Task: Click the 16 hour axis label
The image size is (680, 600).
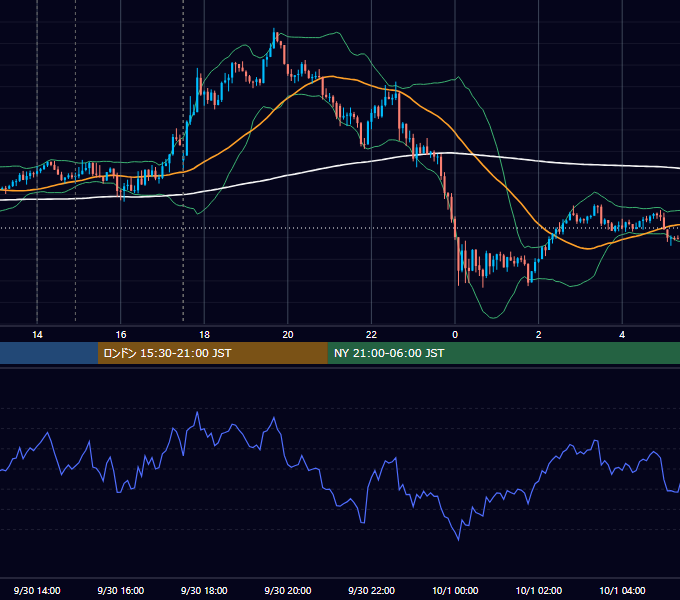Action: point(121,335)
